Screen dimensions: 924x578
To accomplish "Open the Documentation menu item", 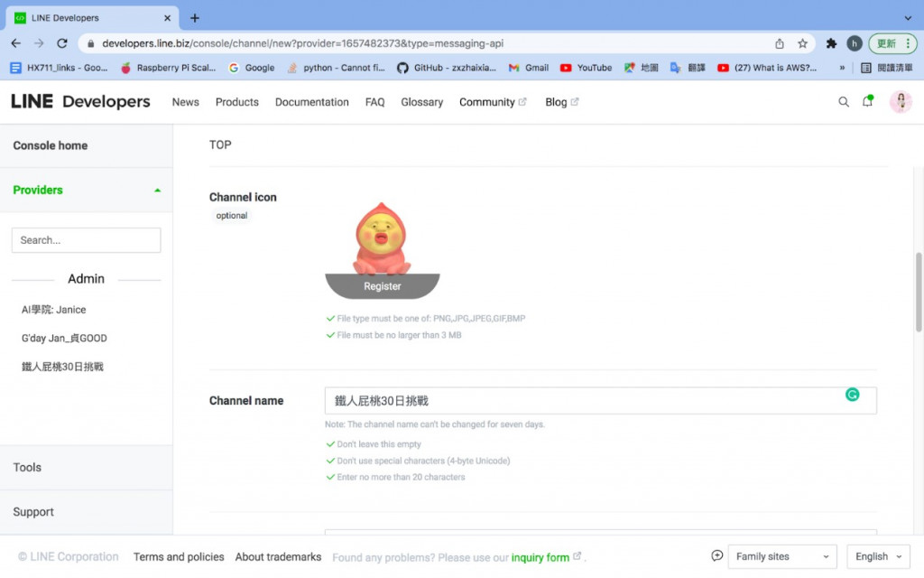I will coord(311,102).
